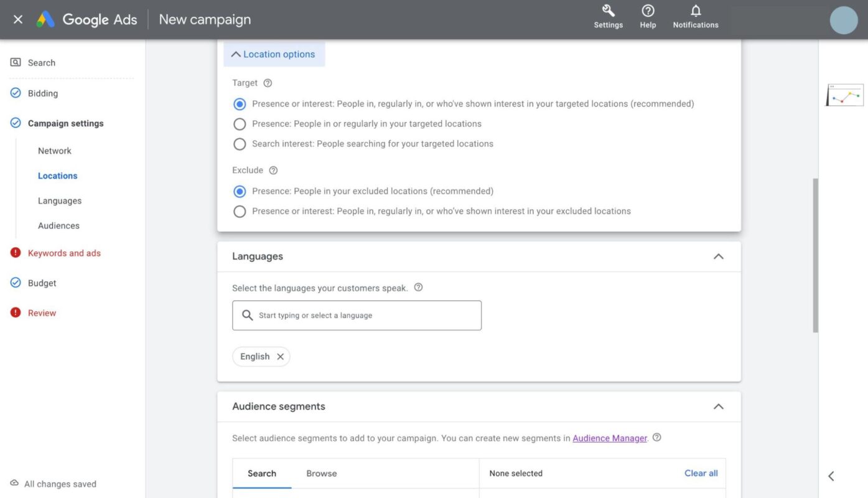
Task: Open Keywords and ads step
Action: 64,253
